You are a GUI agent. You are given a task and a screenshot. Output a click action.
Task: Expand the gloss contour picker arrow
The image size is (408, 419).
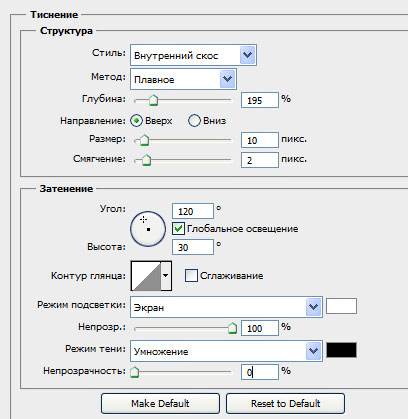tap(166, 276)
